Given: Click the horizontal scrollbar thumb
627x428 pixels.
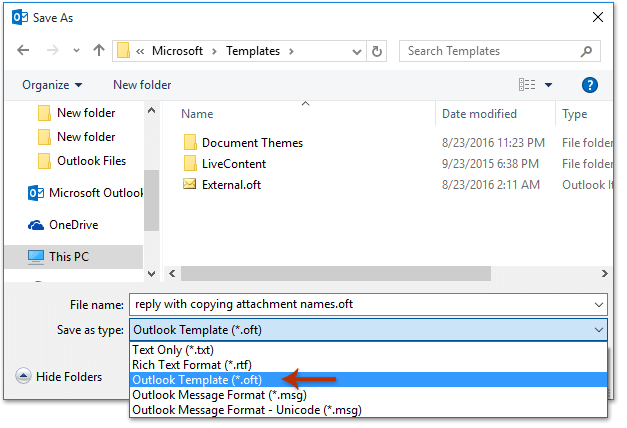Looking at the screenshot, I should point(336,274).
